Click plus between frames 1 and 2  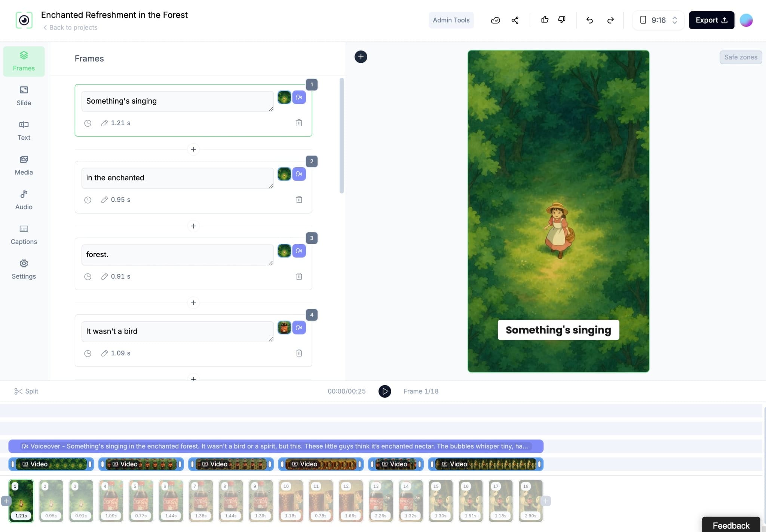coord(193,149)
